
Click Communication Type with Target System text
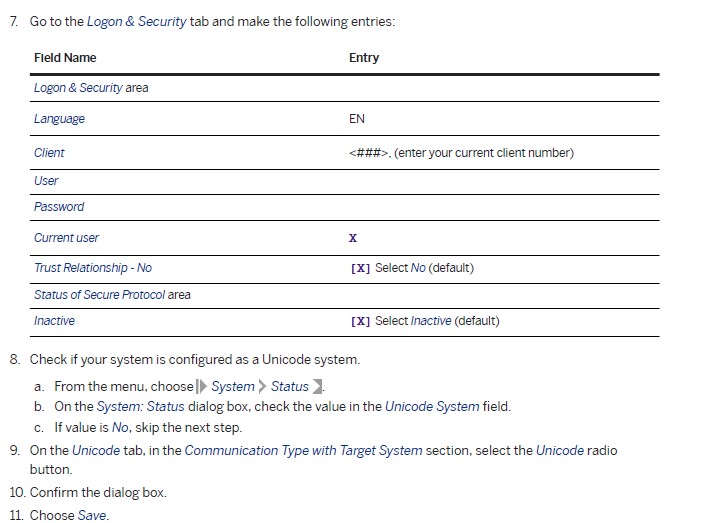pyautogui.click(x=303, y=451)
